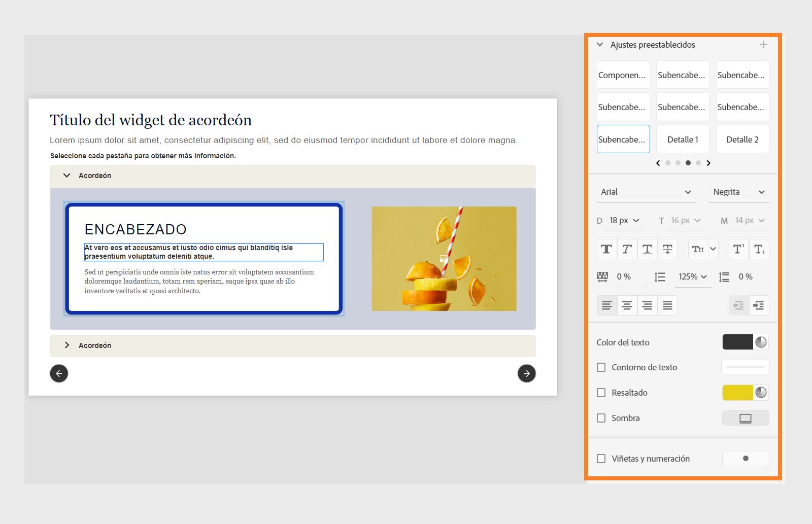Collapse Ajustes preestablecidos section
812x524 pixels.
(600, 45)
